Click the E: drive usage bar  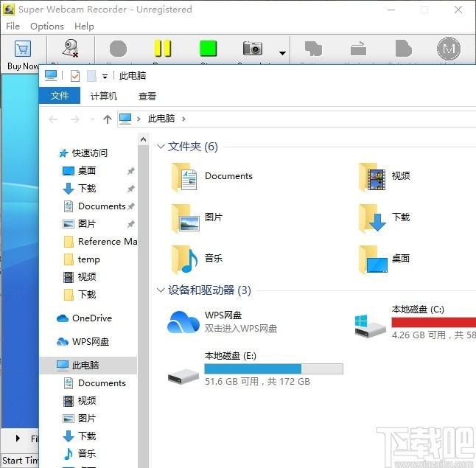(x=273, y=369)
